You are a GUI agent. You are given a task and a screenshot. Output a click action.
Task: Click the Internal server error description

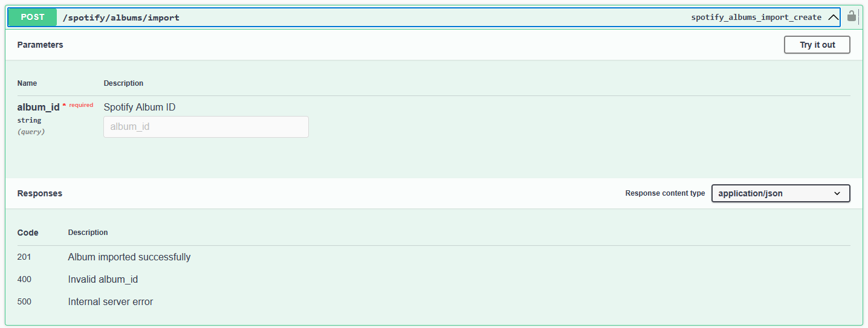pos(111,301)
